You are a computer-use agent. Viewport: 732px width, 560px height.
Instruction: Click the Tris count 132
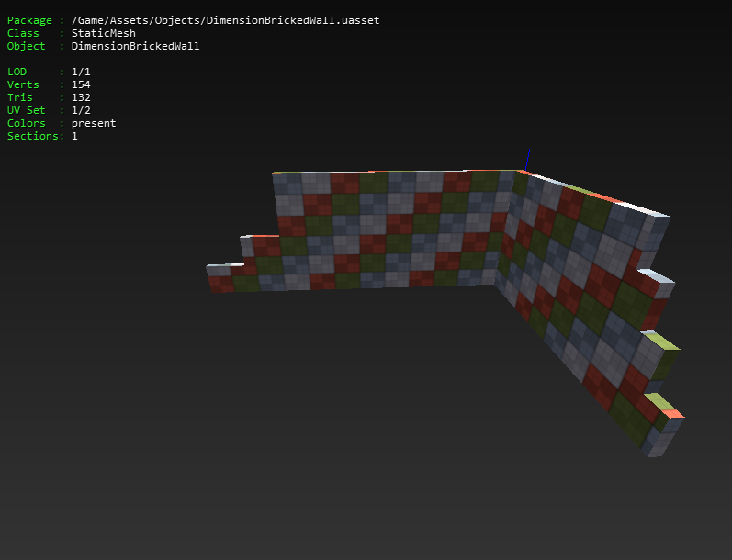click(81, 97)
